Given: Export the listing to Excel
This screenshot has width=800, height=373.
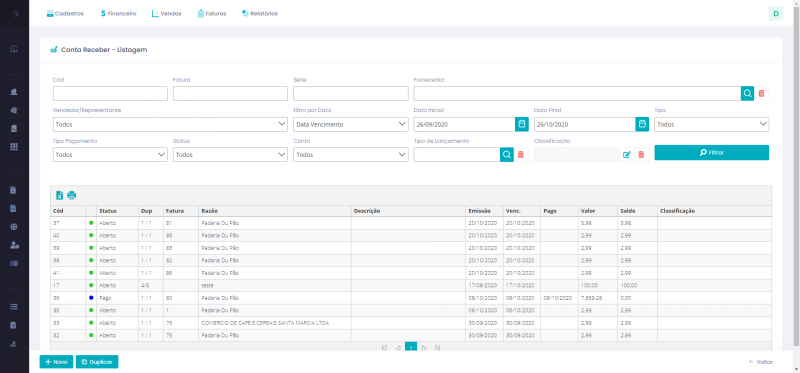Looking at the screenshot, I should (60, 195).
